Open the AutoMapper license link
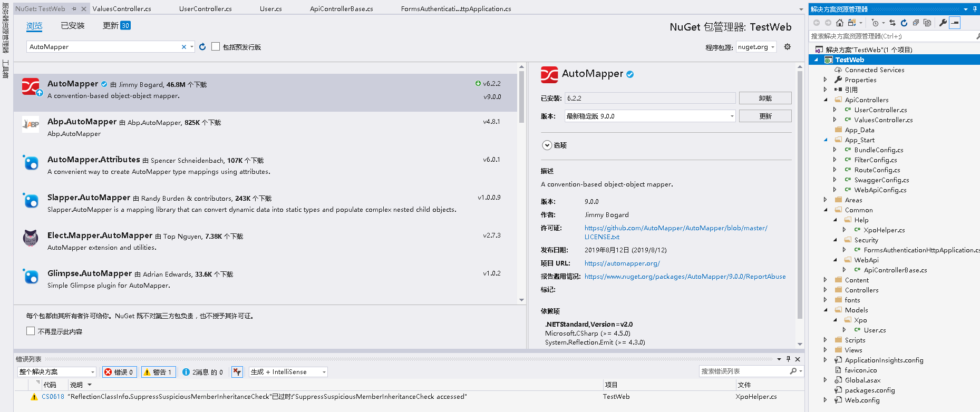 [676, 232]
